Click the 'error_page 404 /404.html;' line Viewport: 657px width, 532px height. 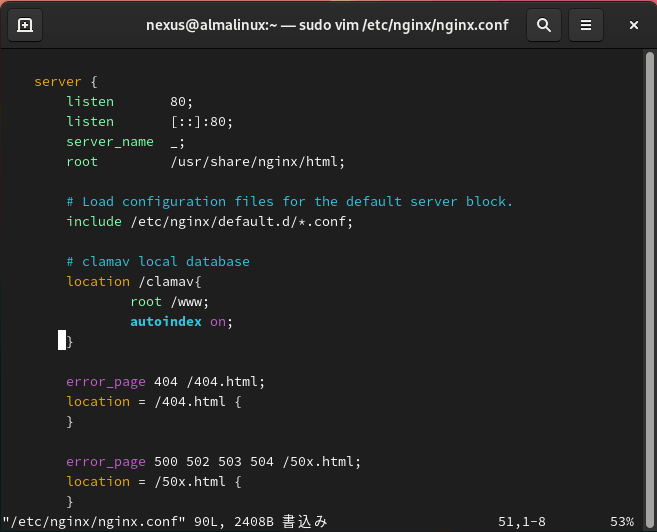pos(165,381)
